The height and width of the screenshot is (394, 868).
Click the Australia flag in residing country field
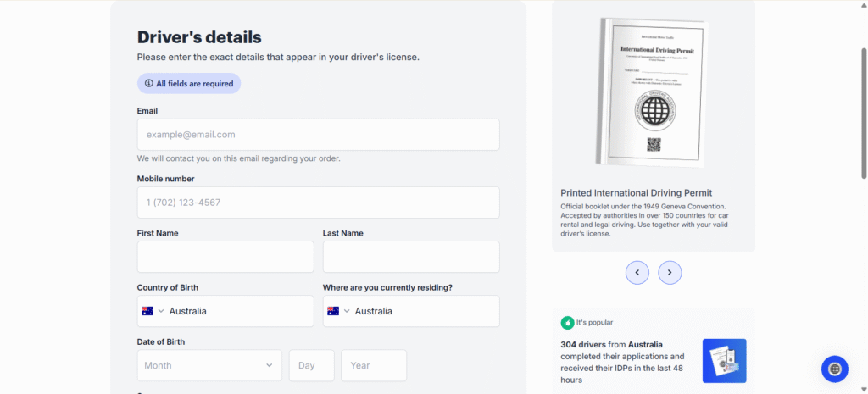[x=333, y=311]
